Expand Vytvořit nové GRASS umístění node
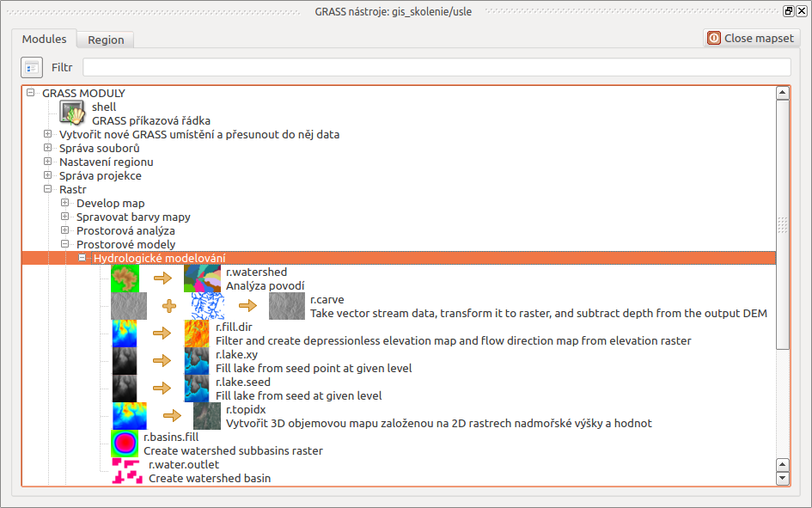Screen dimensions: 812x508 [x=47, y=134]
